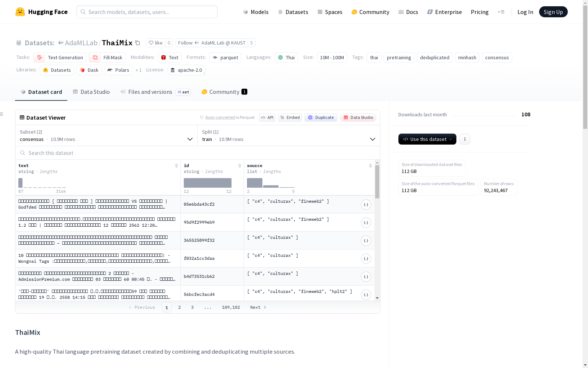
Task: Click the minhash tag
Action: pyautogui.click(x=467, y=57)
